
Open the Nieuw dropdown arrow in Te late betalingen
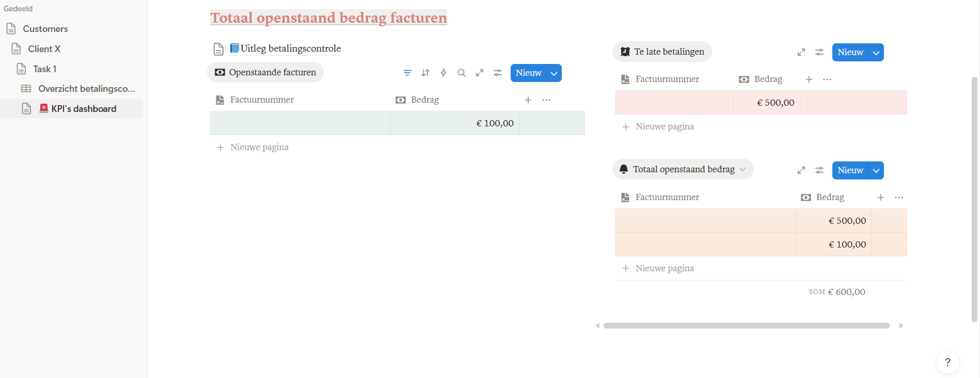point(876,53)
